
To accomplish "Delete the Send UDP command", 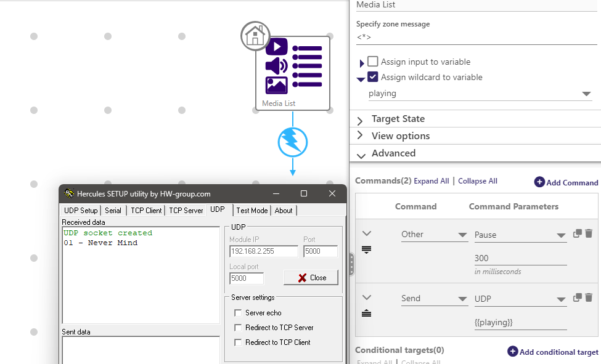I will click(589, 297).
